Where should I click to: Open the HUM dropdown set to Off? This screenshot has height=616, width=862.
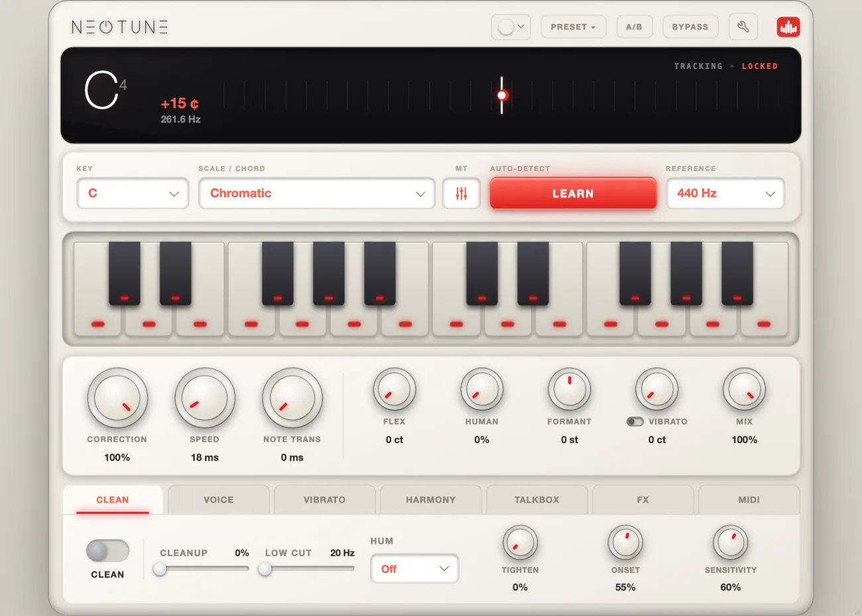click(414, 569)
